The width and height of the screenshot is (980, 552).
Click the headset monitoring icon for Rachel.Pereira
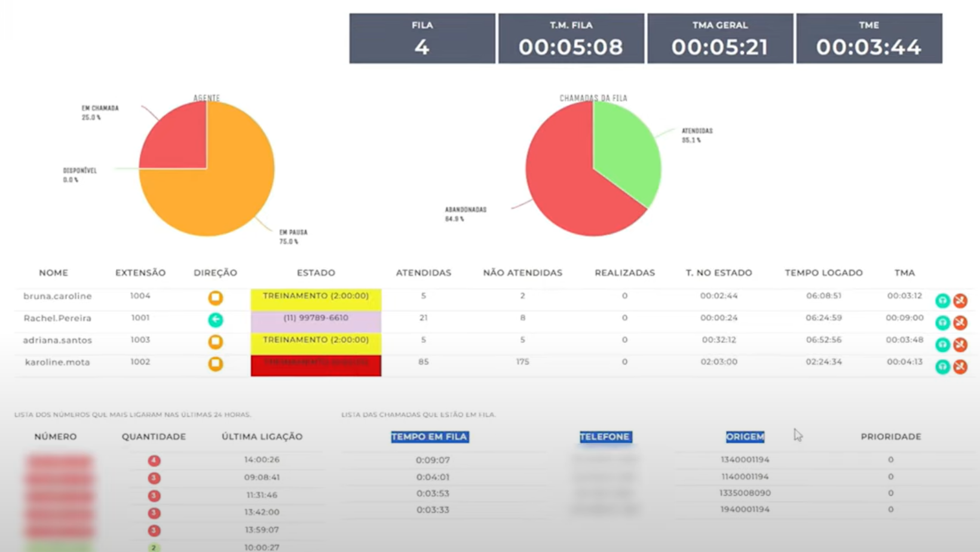[942, 323]
